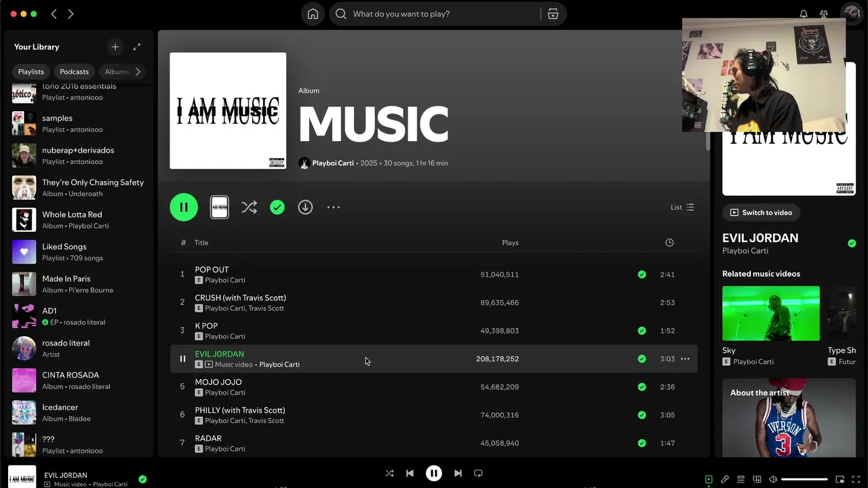
Task: Click Playboi Carti artist link in header
Action: coord(333,163)
